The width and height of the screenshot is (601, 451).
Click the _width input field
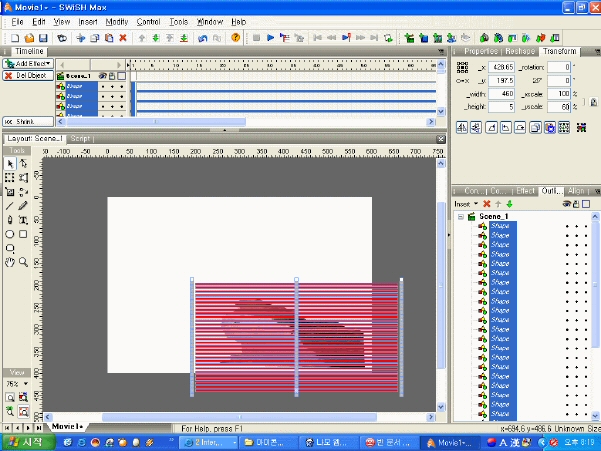point(501,94)
